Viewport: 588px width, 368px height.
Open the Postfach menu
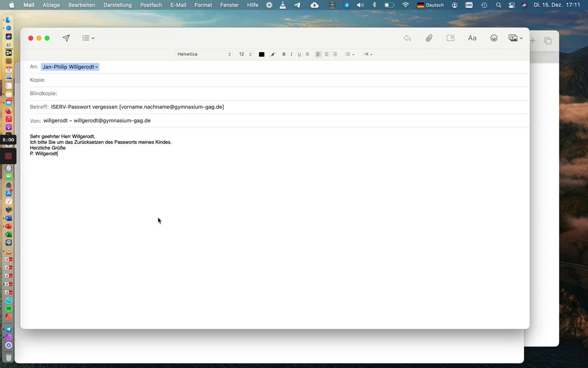click(151, 5)
